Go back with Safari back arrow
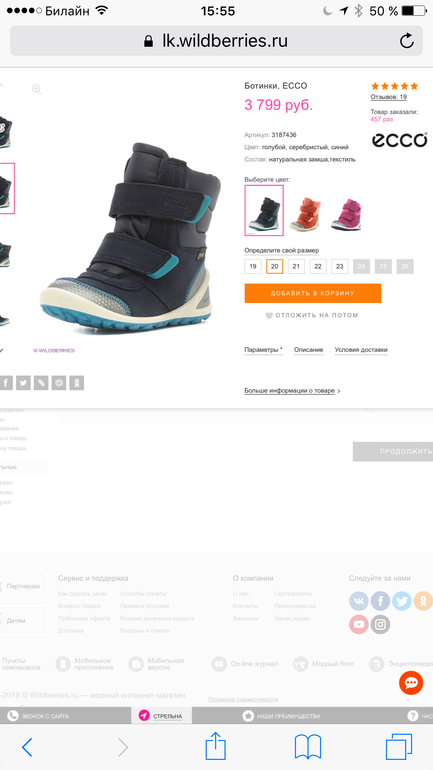433x770 pixels. coord(27,747)
